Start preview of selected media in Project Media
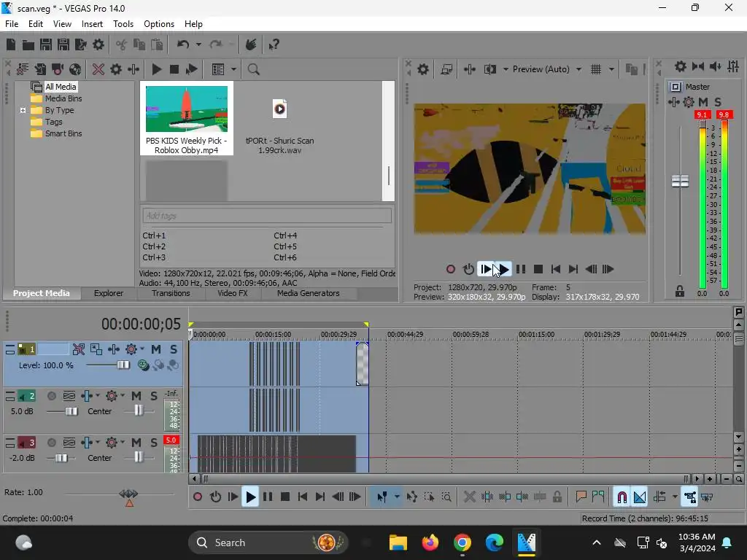Image resolution: width=747 pixels, height=560 pixels. coord(156,69)
